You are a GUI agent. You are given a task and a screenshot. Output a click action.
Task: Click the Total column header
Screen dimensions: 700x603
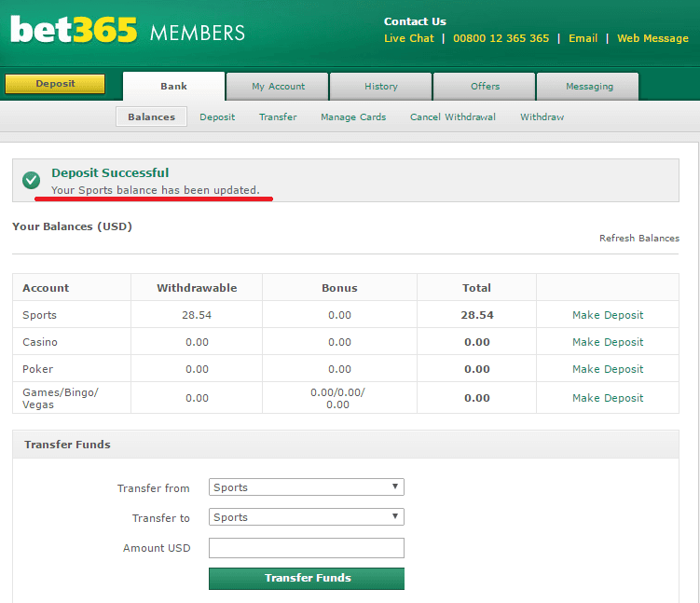click(x=476, y=288)
